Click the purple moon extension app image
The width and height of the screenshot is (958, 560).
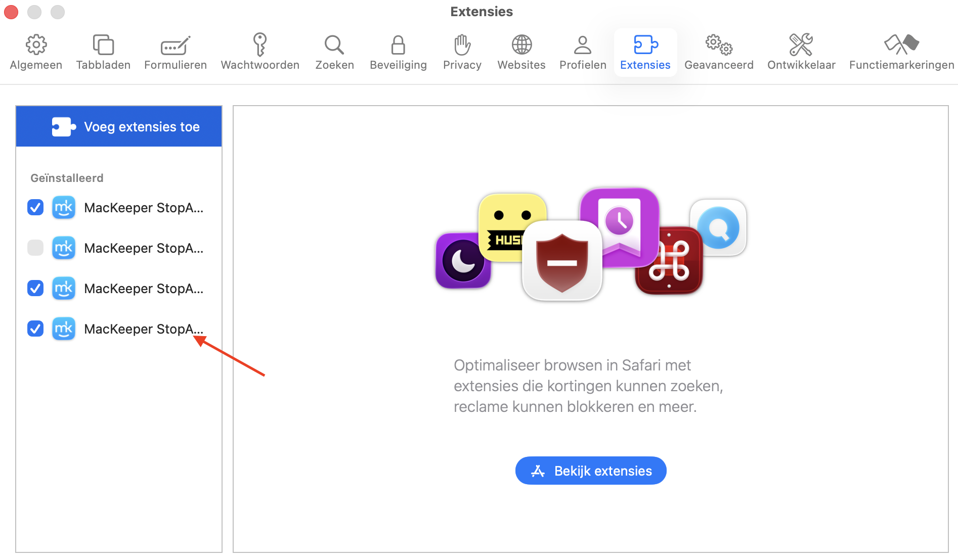462,261
